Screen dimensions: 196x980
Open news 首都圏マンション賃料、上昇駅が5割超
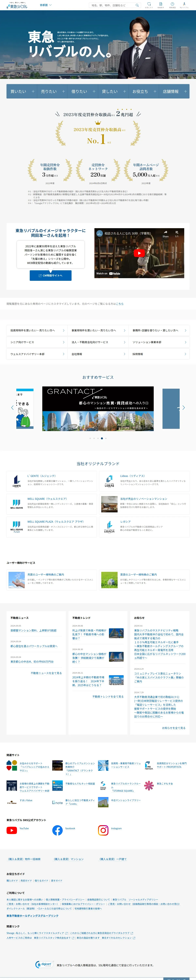pyautogui.click(x=33, y=630)
